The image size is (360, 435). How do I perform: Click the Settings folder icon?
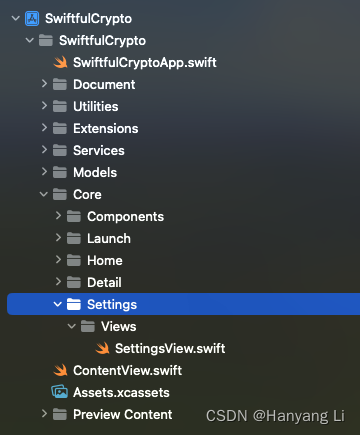[74, 304]
